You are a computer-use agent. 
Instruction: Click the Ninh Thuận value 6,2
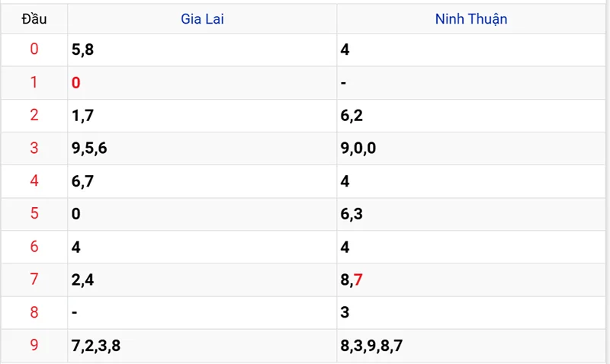coord(352,115)
